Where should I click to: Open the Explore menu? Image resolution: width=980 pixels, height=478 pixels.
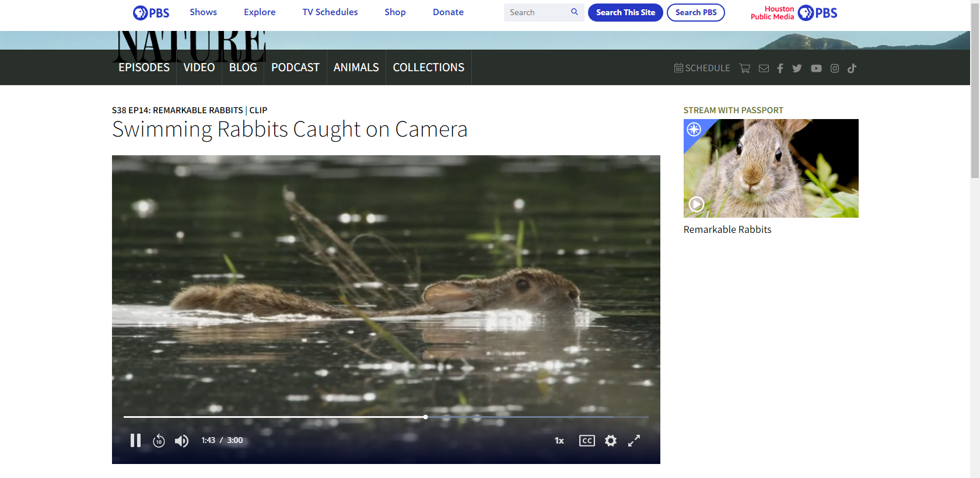(x=260, y=12)
